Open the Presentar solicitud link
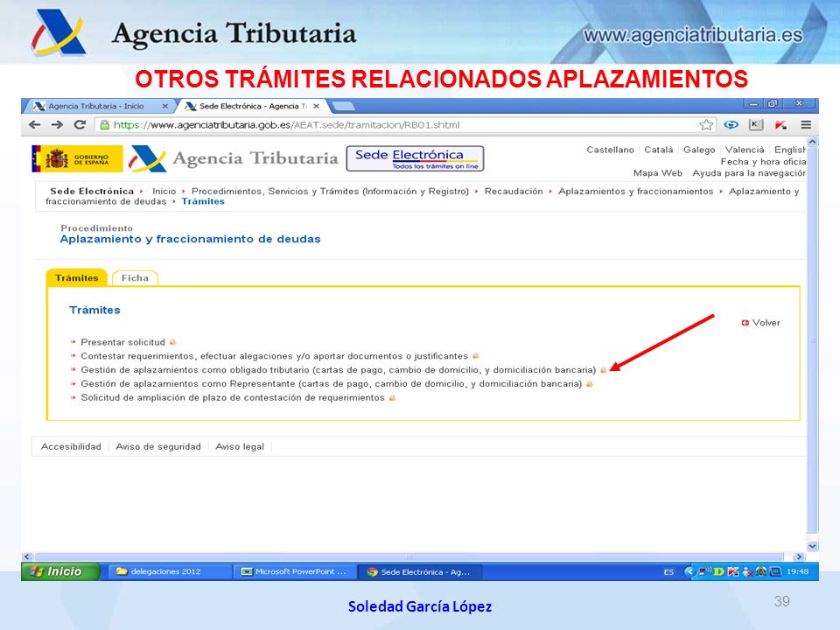The height and width of the screenshot is (630, 840). click(122, 342)
